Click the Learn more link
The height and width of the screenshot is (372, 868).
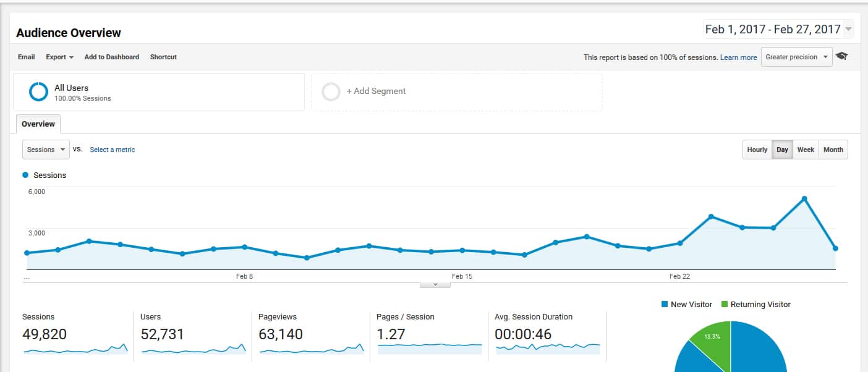(738, 57)
